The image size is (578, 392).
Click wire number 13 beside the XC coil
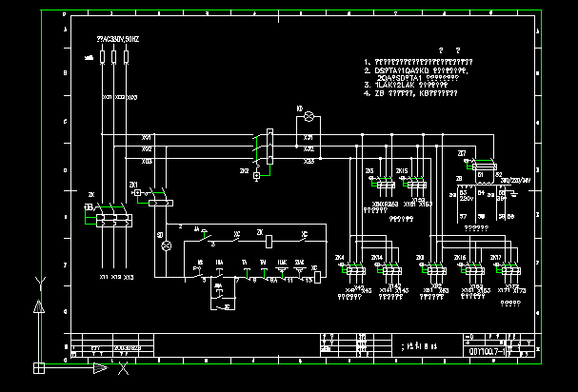[309, 281]
